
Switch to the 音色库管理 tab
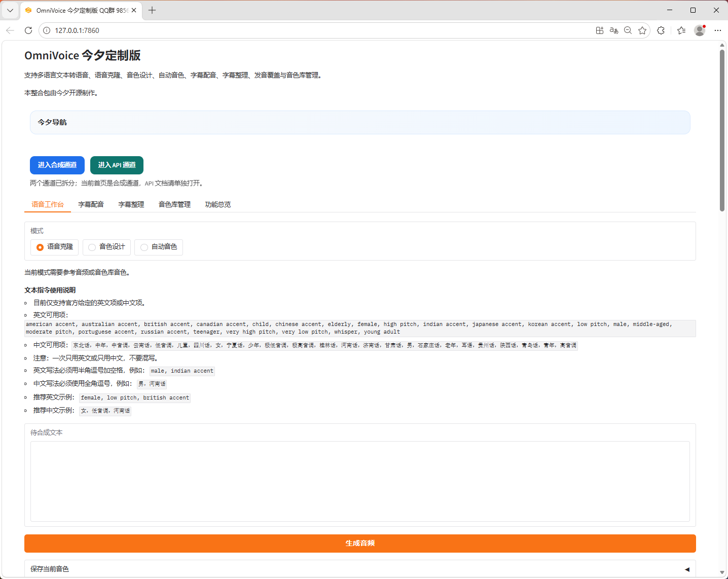pyautogui.click(x=174, y=204)
